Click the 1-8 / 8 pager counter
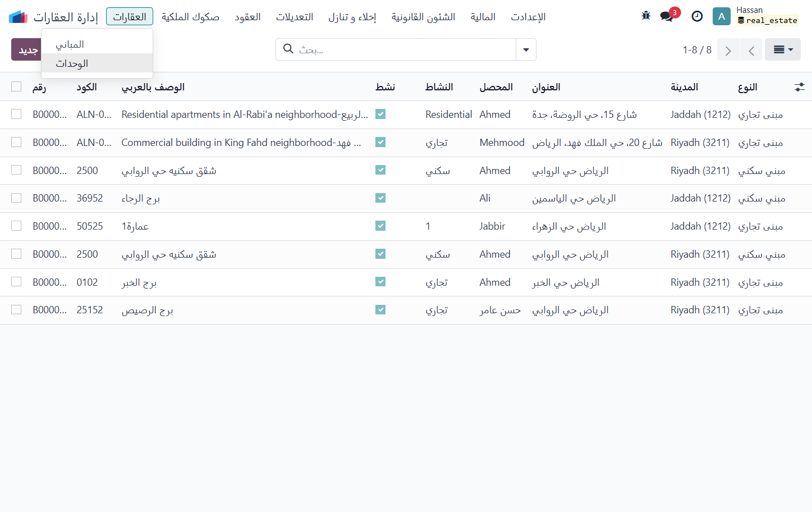The image size is (812, 512). pyautogui.click(x=697, y=50)
